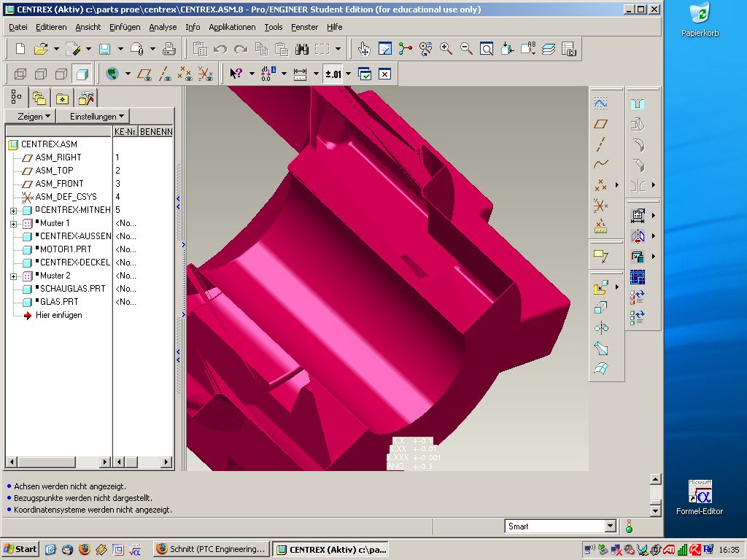This screenshot has height=560, width=747.
Task: Open the model tree tab in navigator
Action: click(16, 97)
